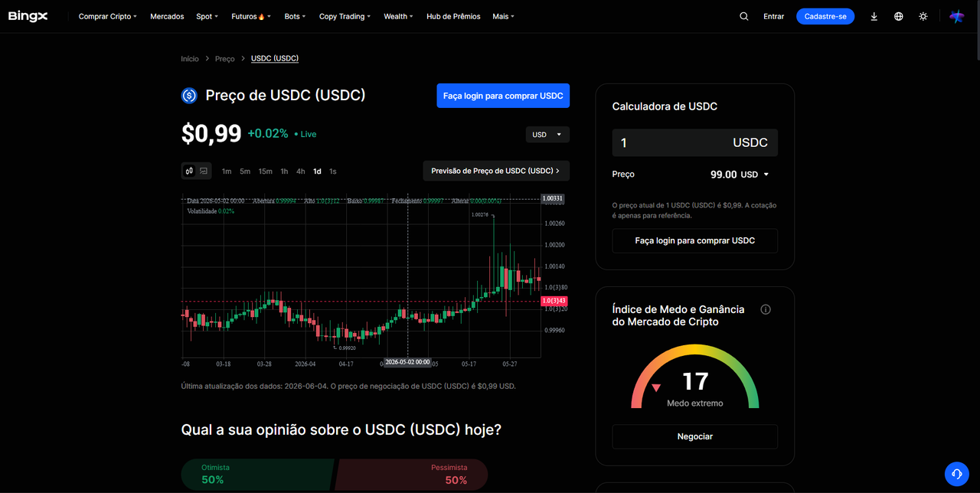Click the candlestick price chart

361,276
